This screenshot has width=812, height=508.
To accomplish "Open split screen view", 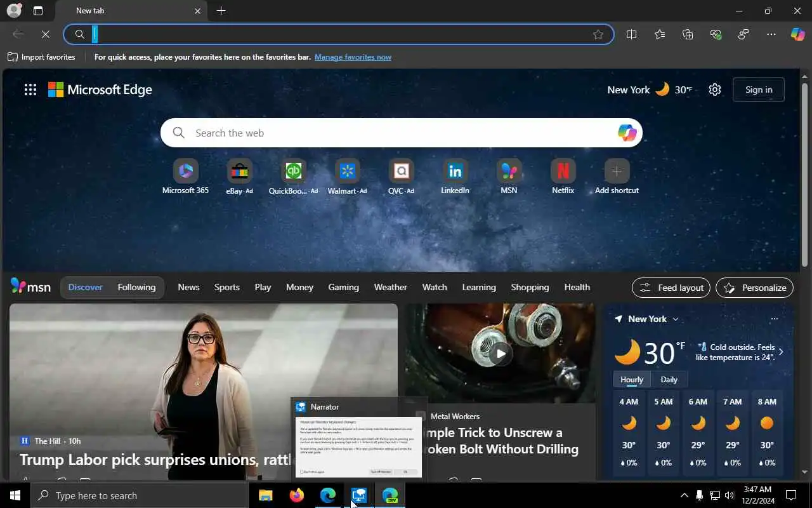I will [x=631, y=34].
